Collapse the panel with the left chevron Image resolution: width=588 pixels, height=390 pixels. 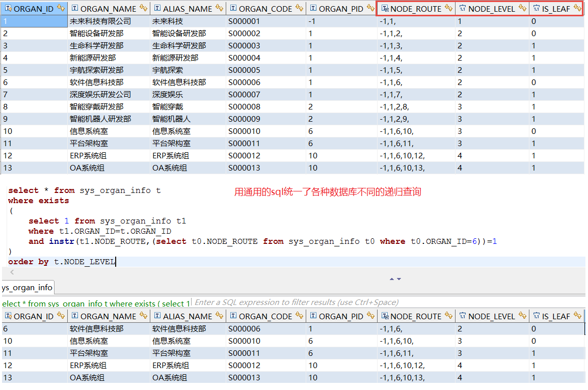click(11, 272)
